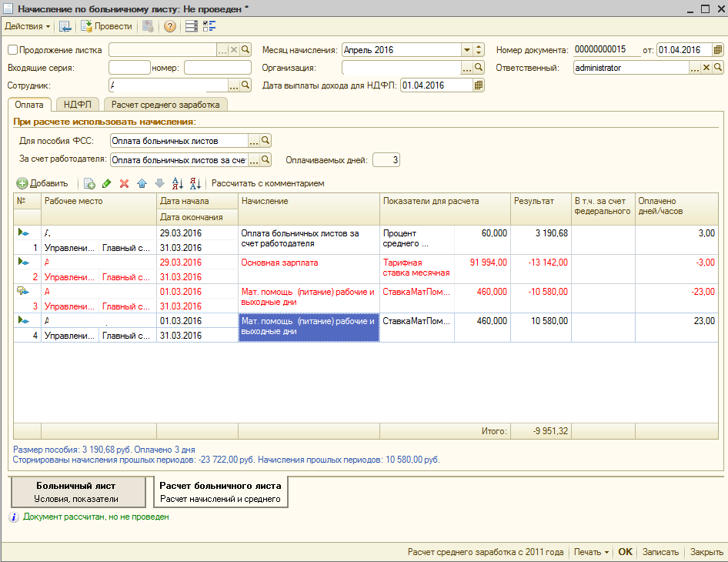
Task: Click the green pencil edit row icon
Action: click(x=107, y=184)
